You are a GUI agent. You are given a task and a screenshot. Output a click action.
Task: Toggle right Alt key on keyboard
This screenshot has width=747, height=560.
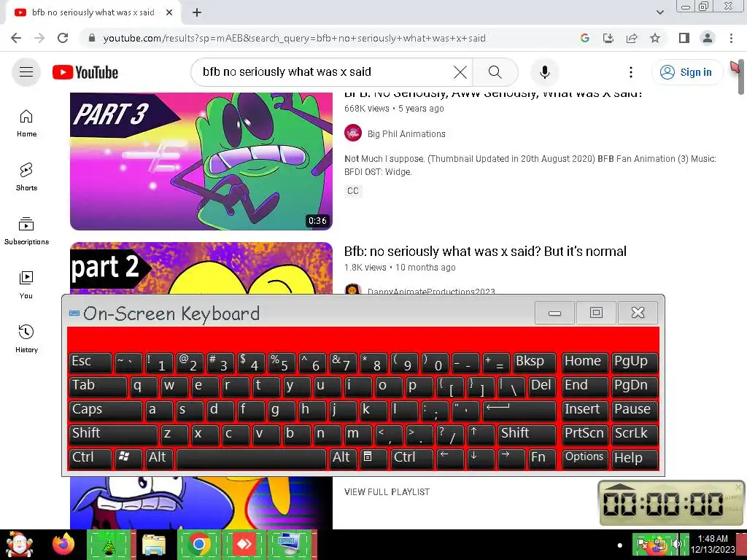click(343, 458)
